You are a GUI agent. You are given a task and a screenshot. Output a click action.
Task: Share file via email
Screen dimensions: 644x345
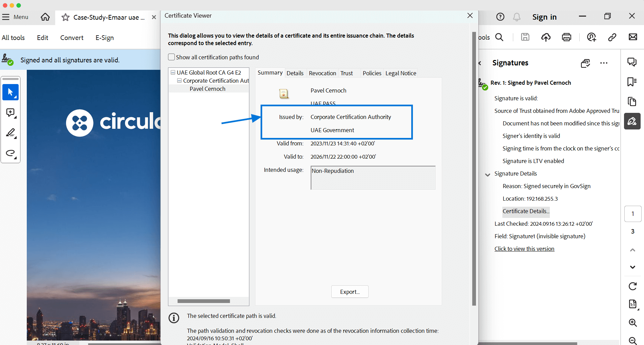[x=633, y=37]
